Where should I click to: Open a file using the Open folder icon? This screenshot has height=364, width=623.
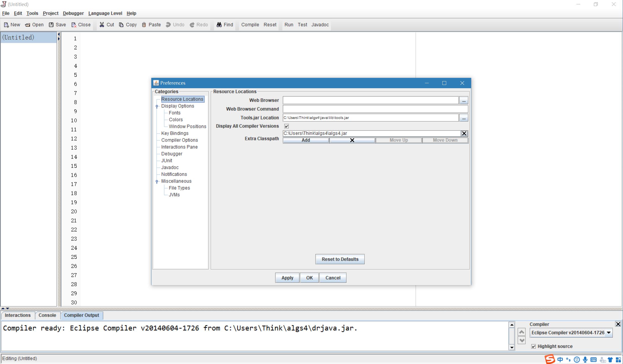(28, 25)
